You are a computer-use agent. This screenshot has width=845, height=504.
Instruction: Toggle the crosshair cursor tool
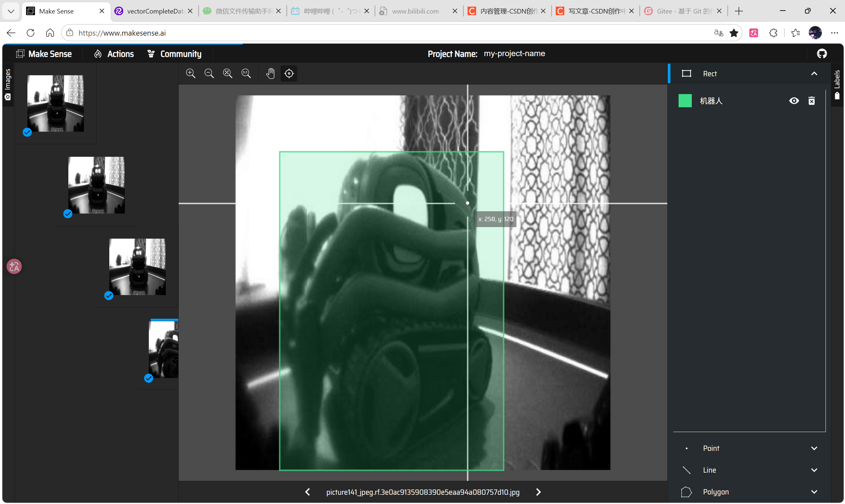click(x=289, y=73)
